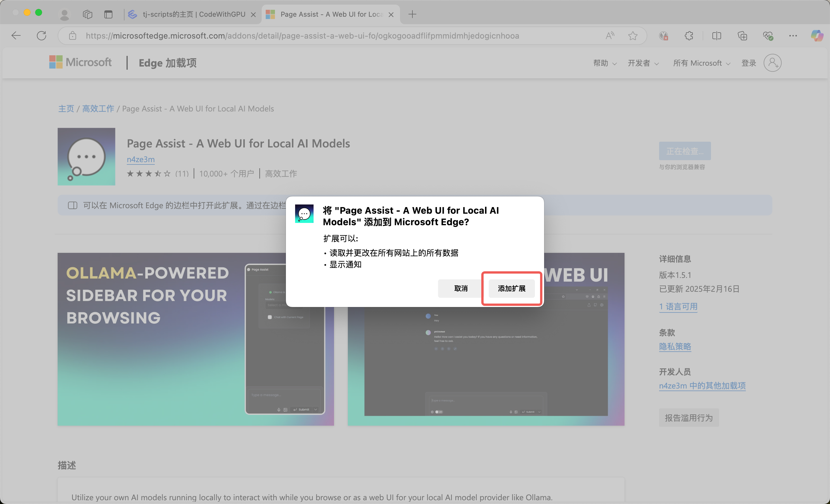Click the Page Assist dialog icon
Screen dimensions: 830x504
coord(304,213)
